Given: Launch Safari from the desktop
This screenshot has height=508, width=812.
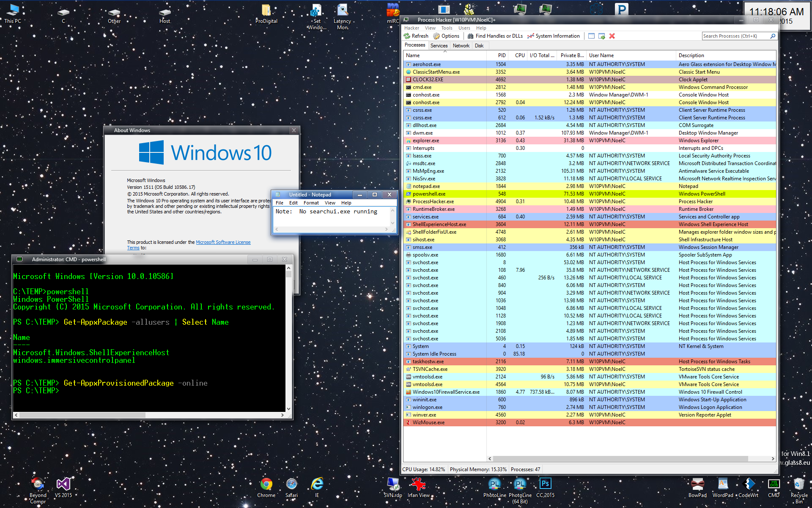Looking at the screenshot, I should tap(291, 488).
